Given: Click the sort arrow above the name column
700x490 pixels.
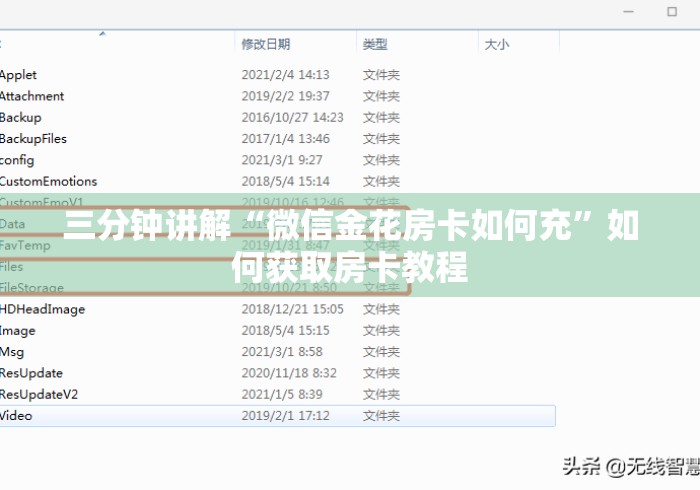Looking at the screenshot, I should [103, 33].
